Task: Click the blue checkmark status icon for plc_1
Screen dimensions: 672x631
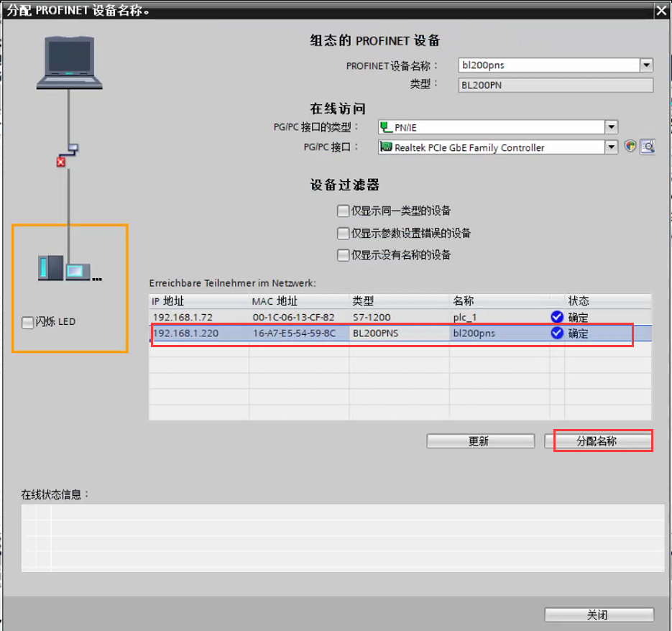Action: (x=556, y=316)
